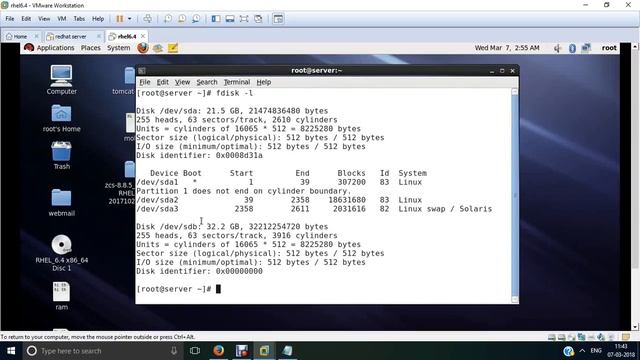Viewport: 640px width, 360px height.
Task: Open the webmail folder on desktop
Action: 61,202
